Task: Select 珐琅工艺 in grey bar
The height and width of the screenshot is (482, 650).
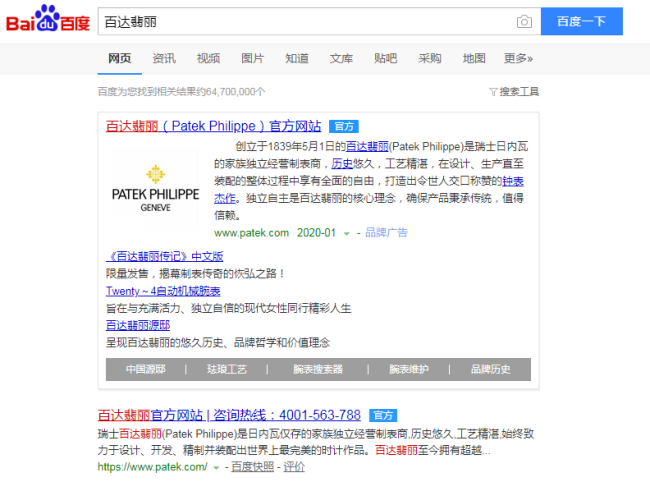Action: [227, 369]
